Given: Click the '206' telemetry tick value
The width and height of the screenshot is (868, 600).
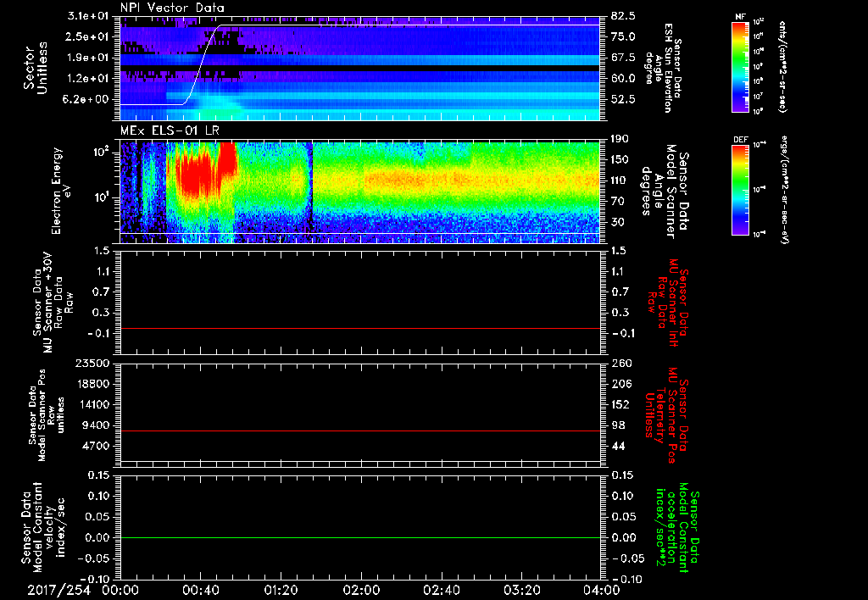Looking at the screenshot, I should click(x=620, y=384).
